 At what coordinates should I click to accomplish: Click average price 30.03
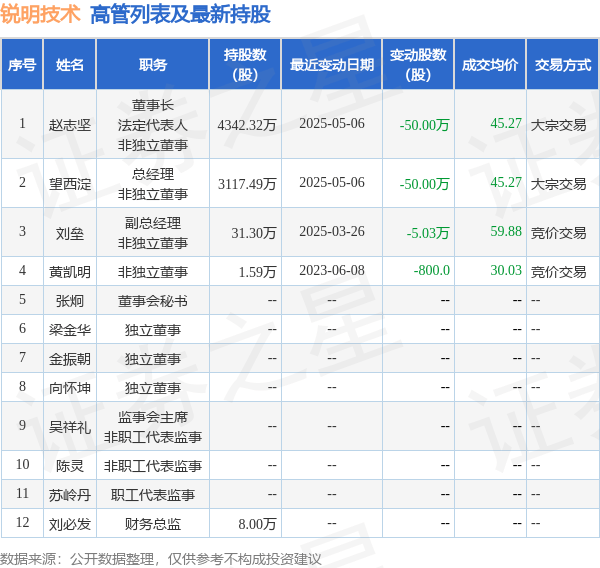[x=506, y=270]
